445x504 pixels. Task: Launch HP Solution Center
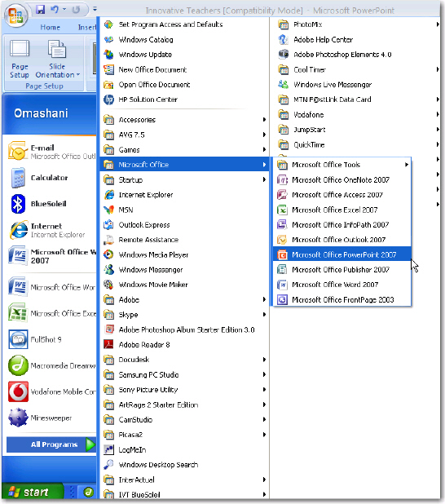pyautogui.click(x=184, y=99)
